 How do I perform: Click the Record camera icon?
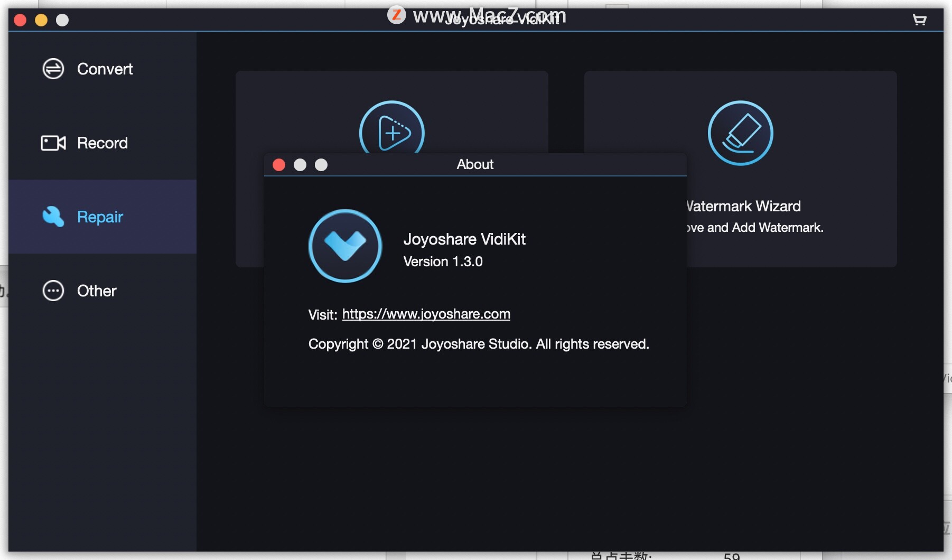pos(53,143)
